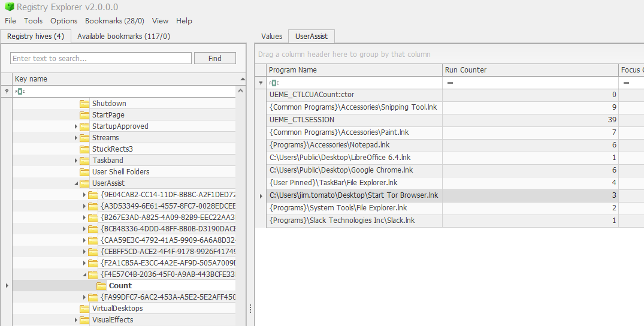This screenshot has height=326, width=644.
Task: Switch to Available bookmarks tab
Action: 123,37
